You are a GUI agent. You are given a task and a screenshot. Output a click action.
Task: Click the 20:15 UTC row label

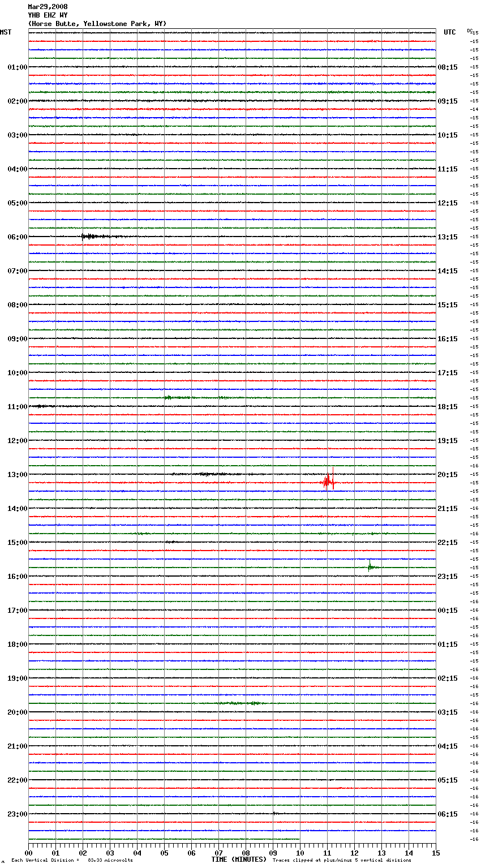pyautogui.click(x=448, y=475)
